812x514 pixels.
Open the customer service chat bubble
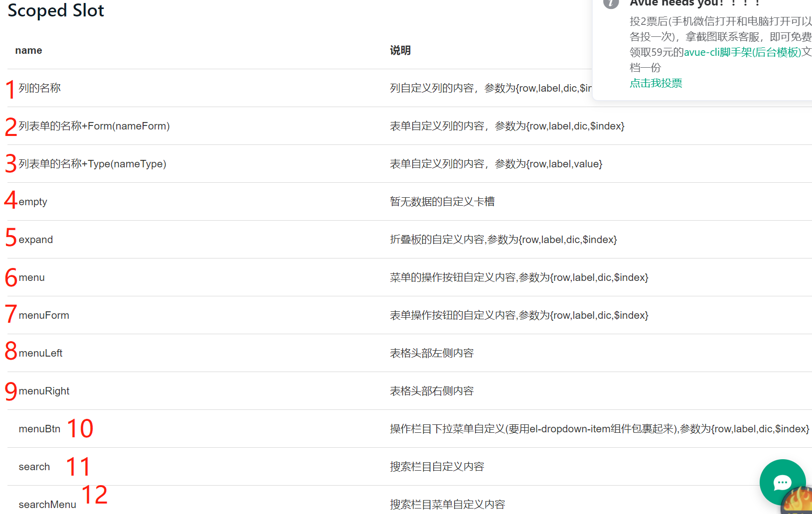782,482
